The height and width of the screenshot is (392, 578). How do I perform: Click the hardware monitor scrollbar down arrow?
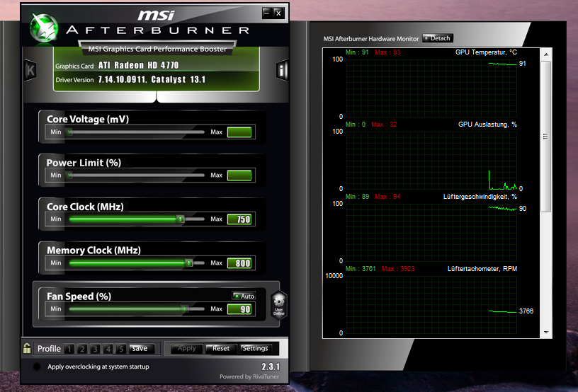546,333
